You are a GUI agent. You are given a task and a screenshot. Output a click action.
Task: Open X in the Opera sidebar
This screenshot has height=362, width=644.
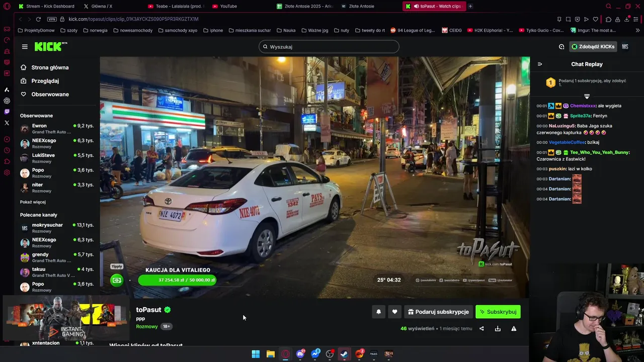click(7, 123)
